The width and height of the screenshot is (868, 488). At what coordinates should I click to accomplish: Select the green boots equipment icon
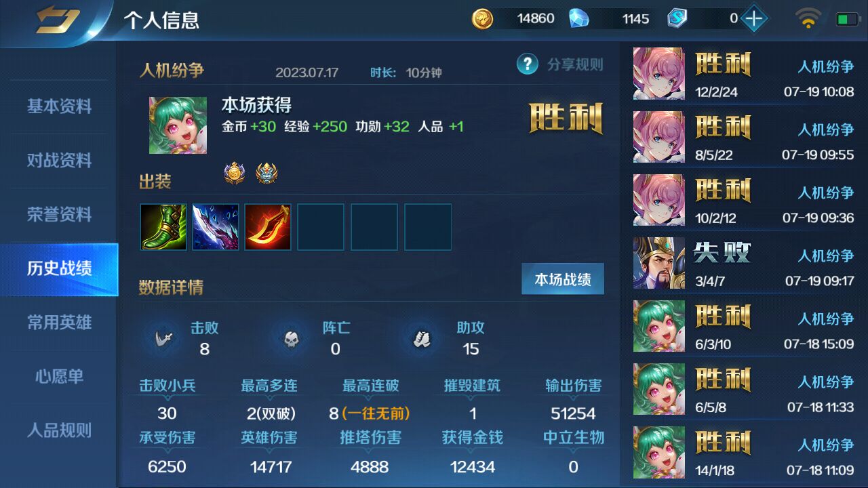[163, 227]
